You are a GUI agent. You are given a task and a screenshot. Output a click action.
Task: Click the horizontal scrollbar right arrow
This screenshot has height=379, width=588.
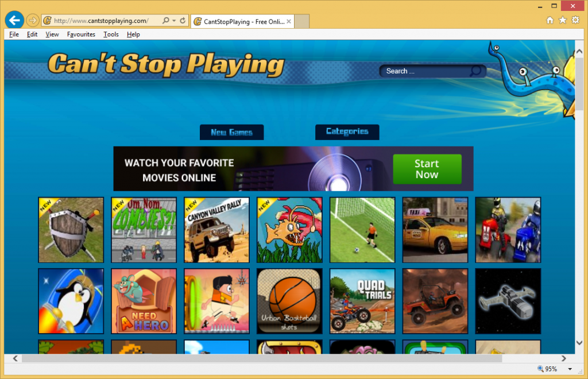pyautogui.click(x=563, y=358)
